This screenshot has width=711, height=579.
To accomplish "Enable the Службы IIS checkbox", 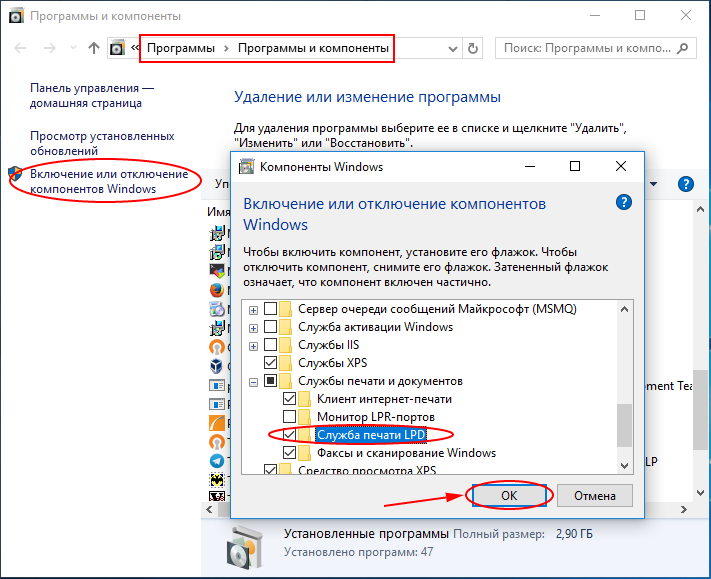I will click(270, 345).
